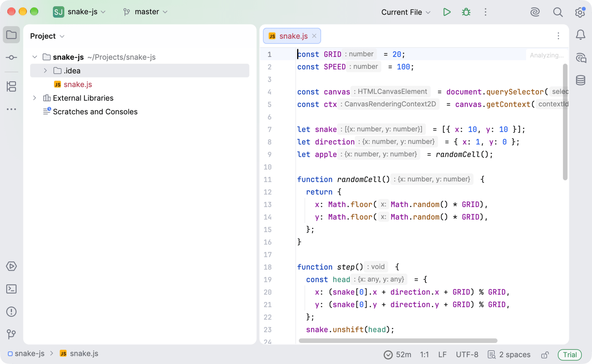Image resolution: width=592 pixels, height=364 pixels.
Task: Open the Database tool window
Action: [x=581, y=80]
